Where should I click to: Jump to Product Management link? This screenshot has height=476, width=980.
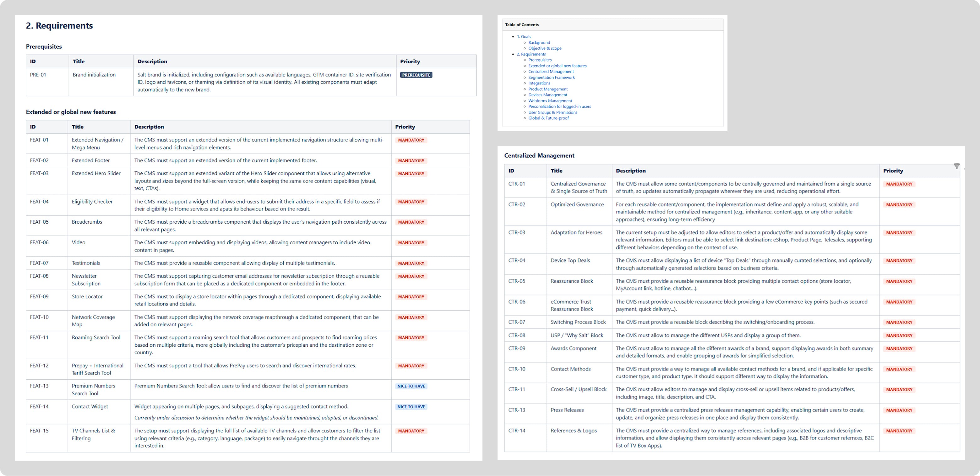(x=547, y=89)
